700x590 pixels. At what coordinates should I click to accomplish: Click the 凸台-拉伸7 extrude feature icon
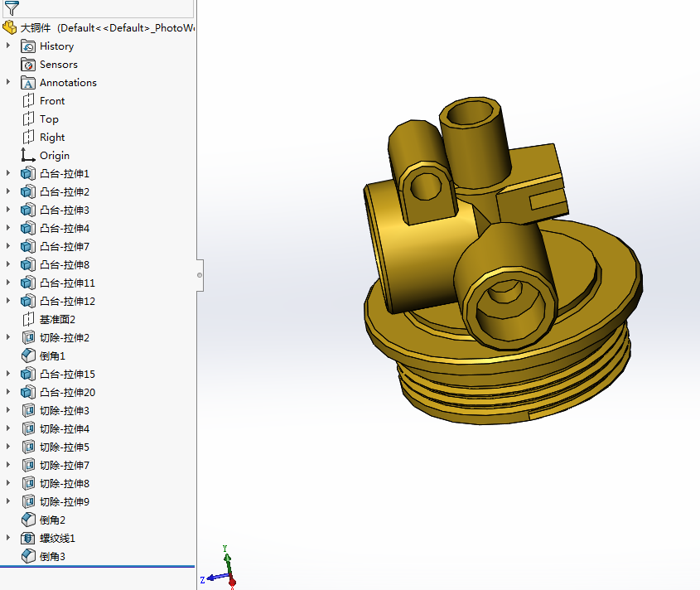pyautogui.click(x=28, y=247)
